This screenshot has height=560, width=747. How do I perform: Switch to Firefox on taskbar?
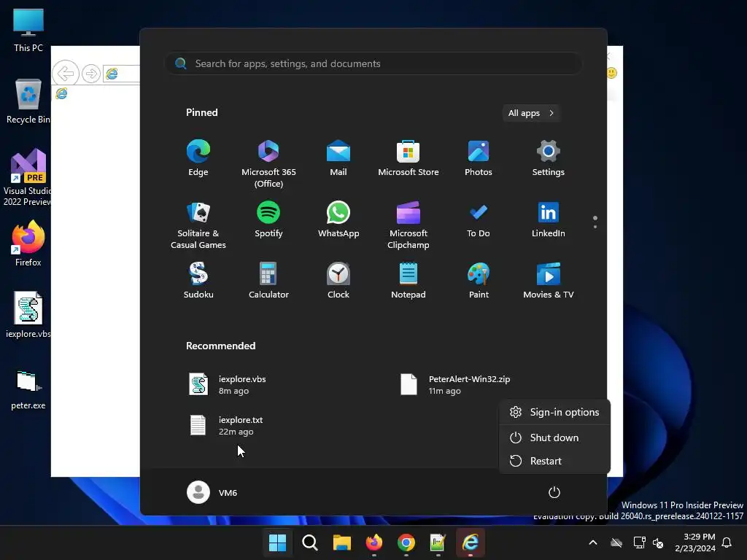click(374, 542)
